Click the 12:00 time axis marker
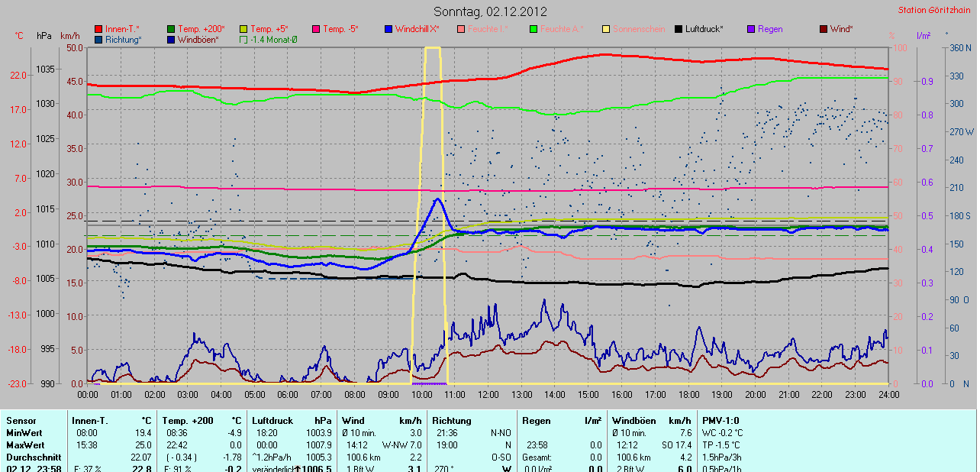Image resolution: width=980 pixels, height=472 pixels. (x=488, y=395)
